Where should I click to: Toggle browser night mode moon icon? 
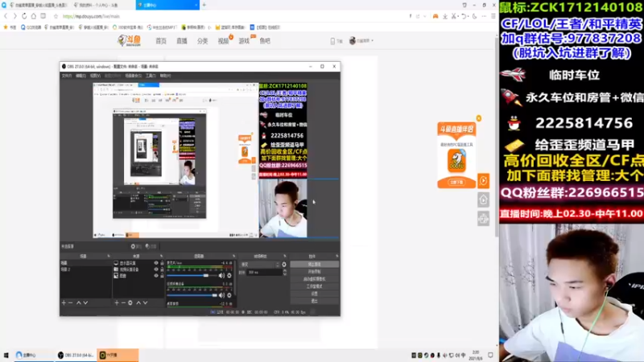point(474,16)
